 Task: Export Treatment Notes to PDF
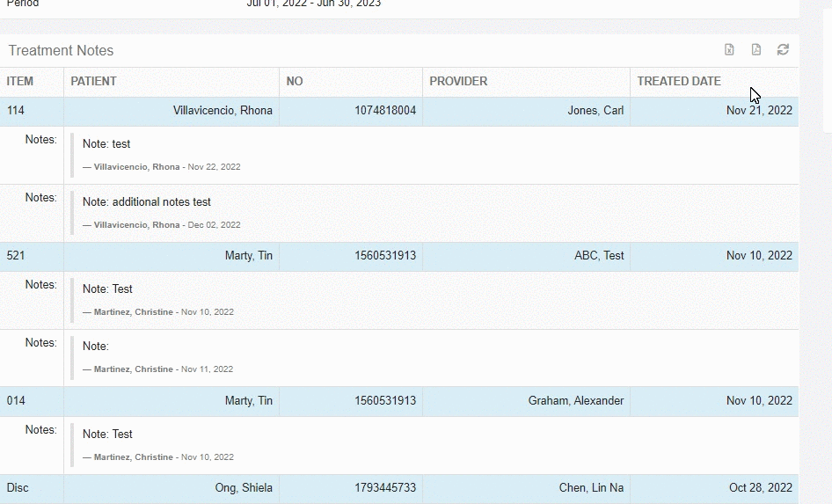pyautogui.click(x=756, y=49)
